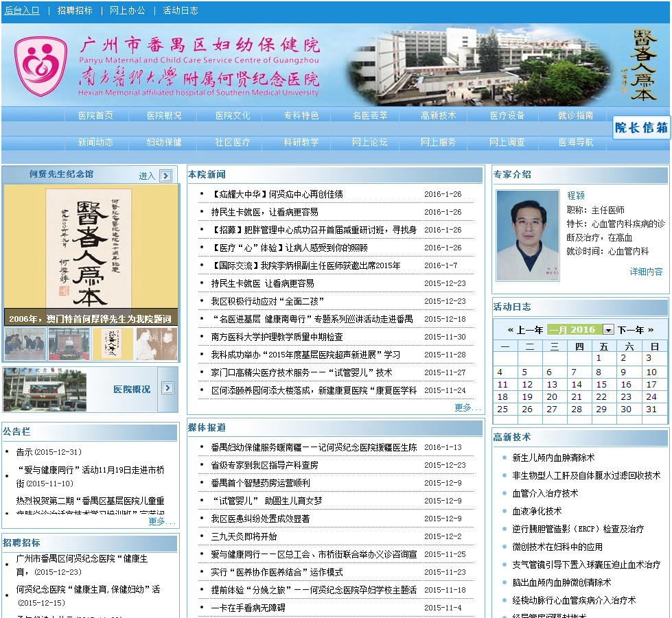Open the hospital building photo in 医院概况 banner
This screenshot has width=672, height=618.
[x=45, y=390]
